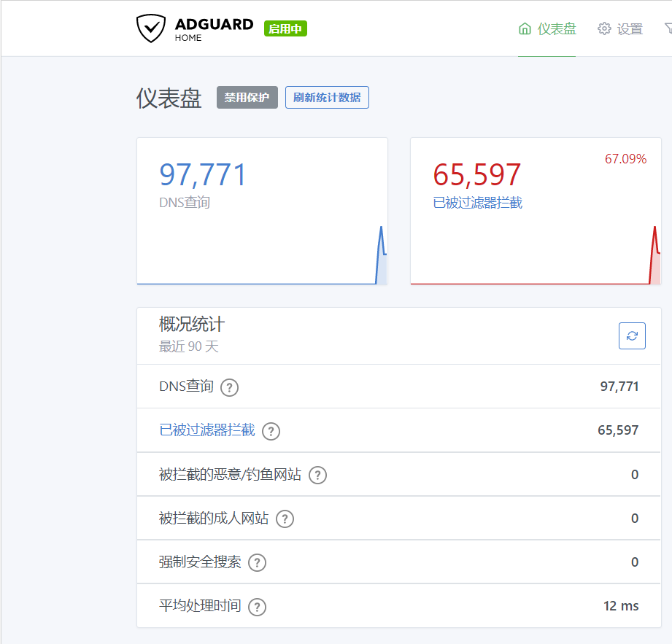Click help icon next to 已被过滤器拦截 row
Viewport: 672px width, 644px height.
click(271, 431)
